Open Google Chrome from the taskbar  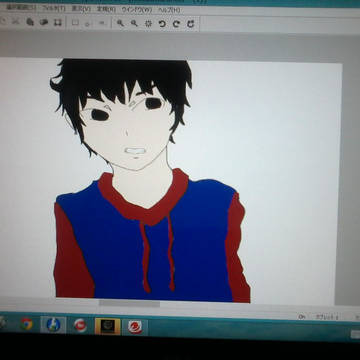[27, 324]
